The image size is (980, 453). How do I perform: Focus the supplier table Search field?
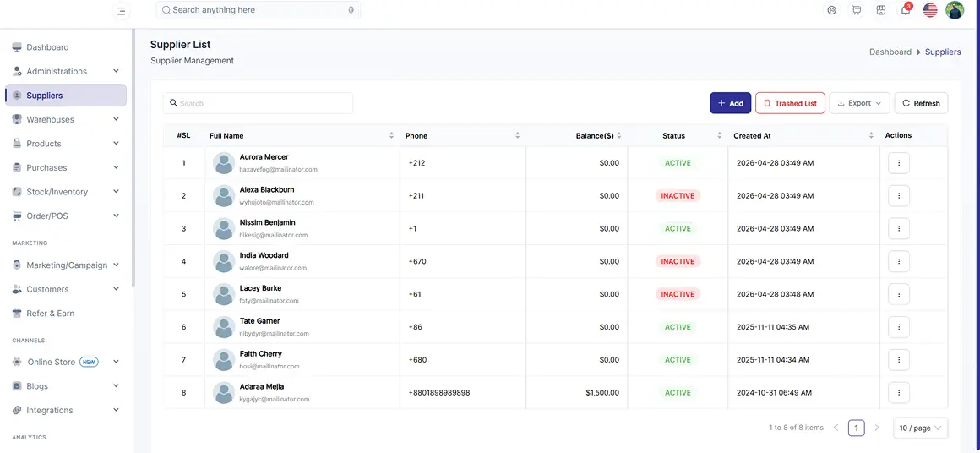click(x=258, y=103)
